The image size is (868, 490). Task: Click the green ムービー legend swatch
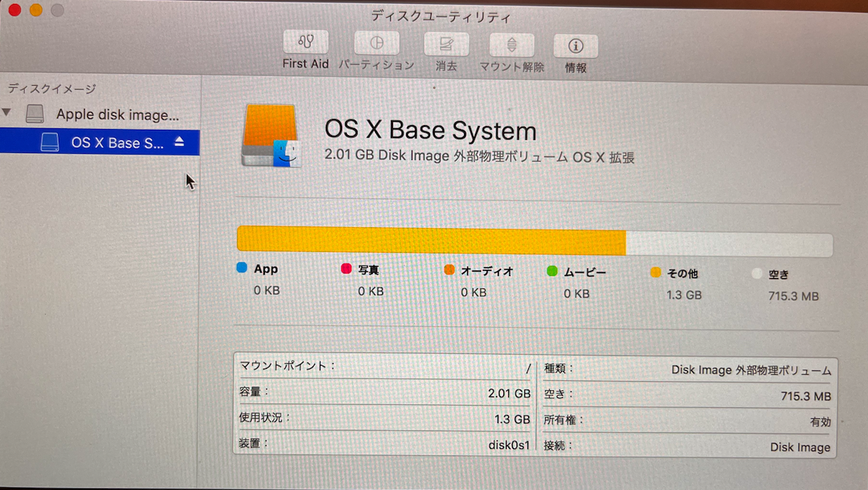click(x=552, y=271)
